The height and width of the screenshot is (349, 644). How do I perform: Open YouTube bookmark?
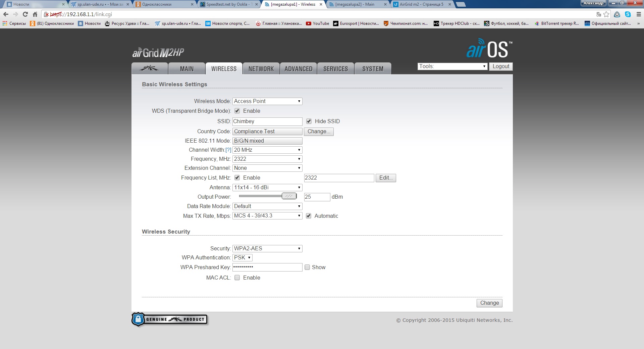click(318, 23)
